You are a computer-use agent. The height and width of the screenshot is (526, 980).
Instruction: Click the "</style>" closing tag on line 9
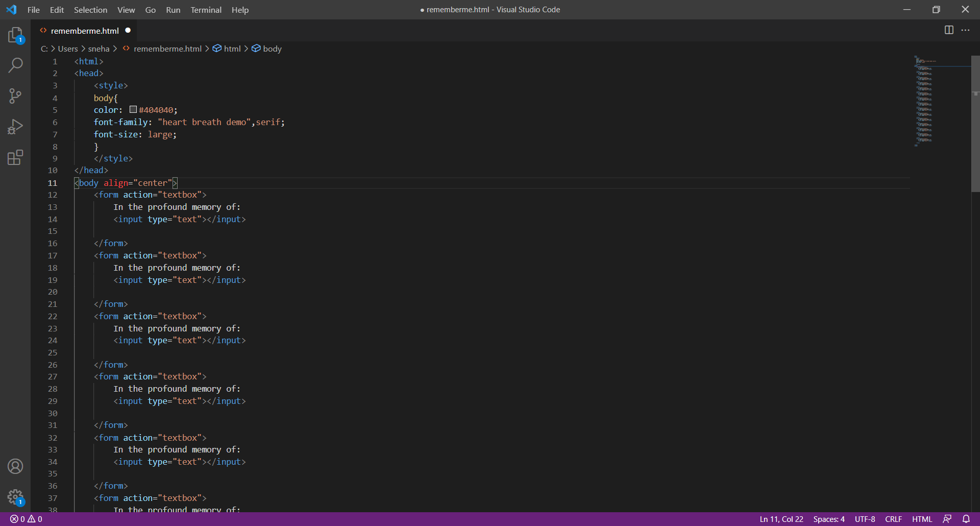coord(113,158)
